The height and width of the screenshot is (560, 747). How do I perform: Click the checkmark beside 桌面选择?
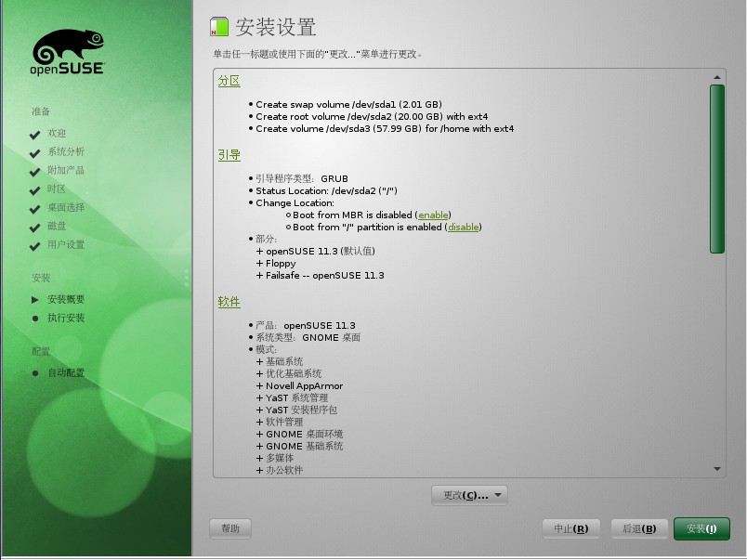point(34,209)
